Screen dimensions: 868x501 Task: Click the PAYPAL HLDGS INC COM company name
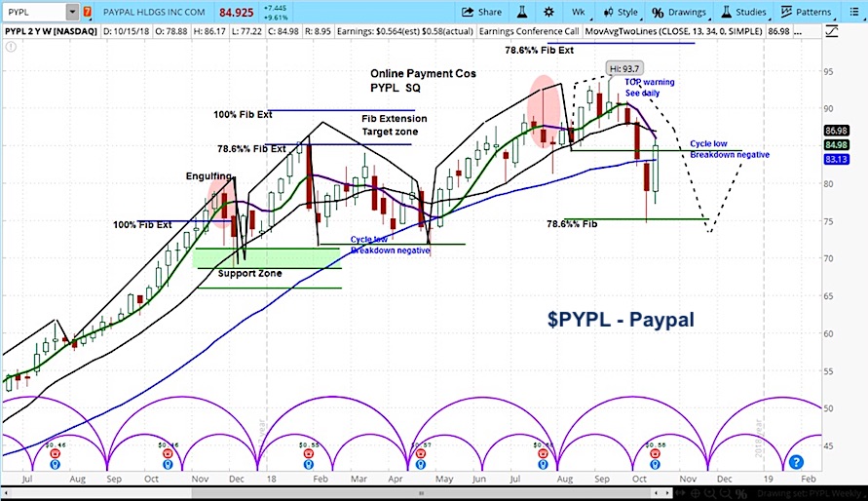(154, 12)
